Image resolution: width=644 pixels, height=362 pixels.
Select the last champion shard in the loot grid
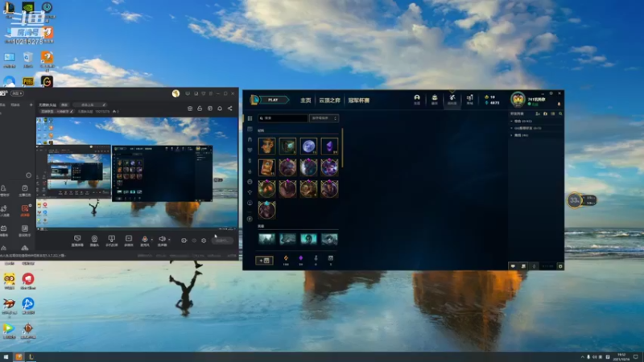pos(266,210)
